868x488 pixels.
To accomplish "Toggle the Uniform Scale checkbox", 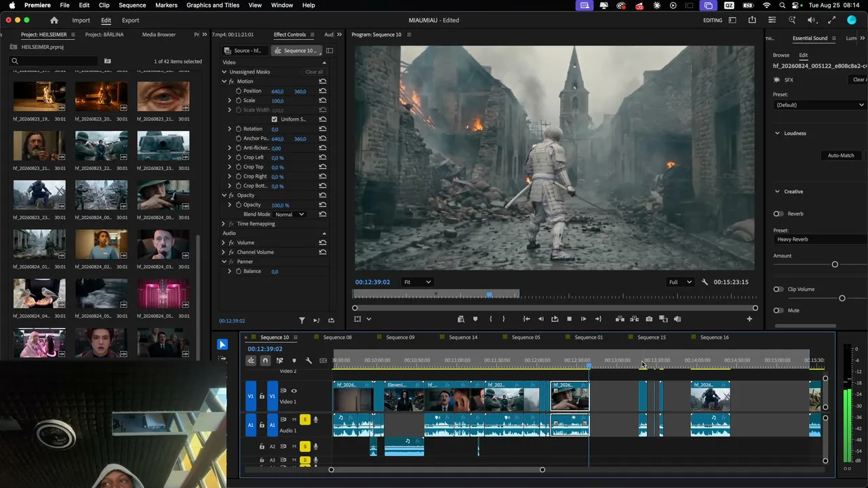I will (x=274, y=119).
